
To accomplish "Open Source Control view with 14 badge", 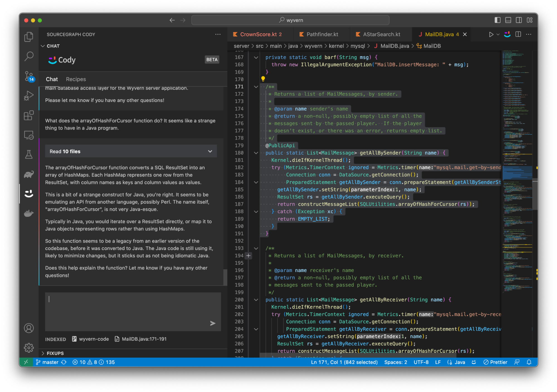I will click(x=29, y=76).
